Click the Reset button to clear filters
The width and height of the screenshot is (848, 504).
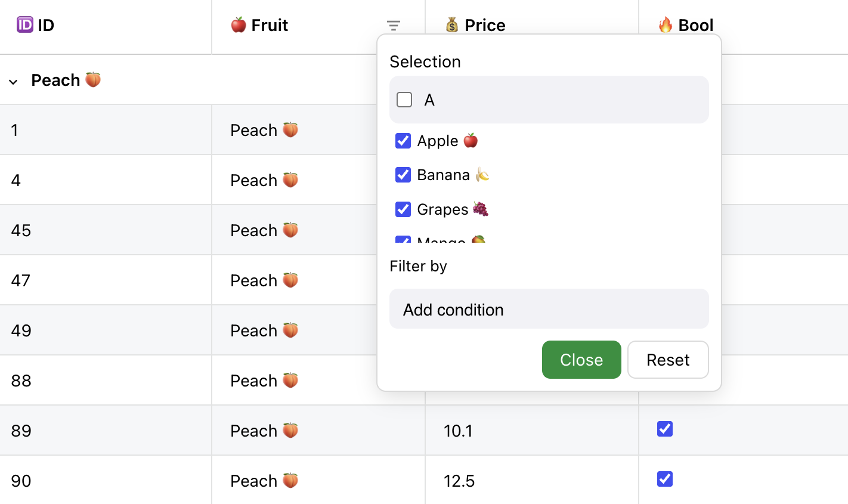(x=668, y=360)
